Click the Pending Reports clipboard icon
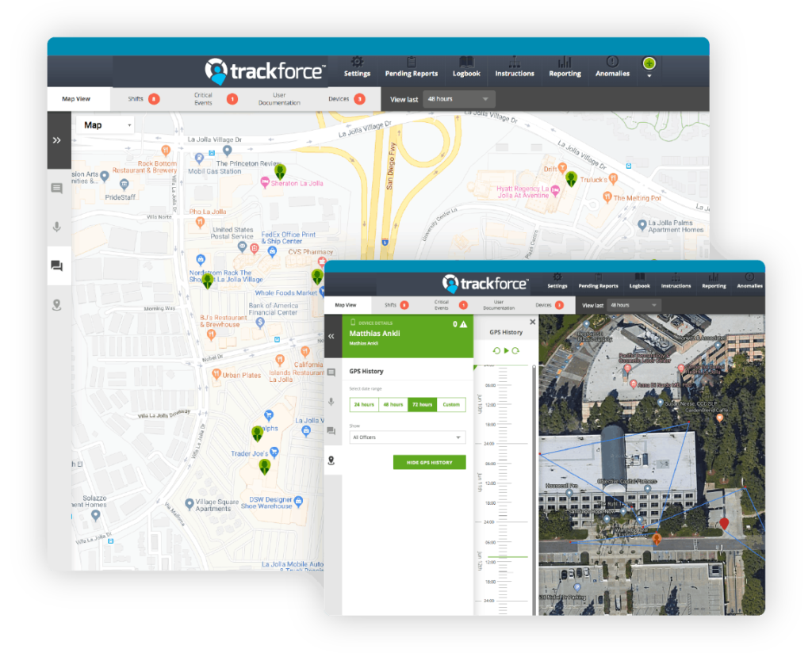This screenshot has width=812, height=653. pyautogui.click(x=411, y=63)
